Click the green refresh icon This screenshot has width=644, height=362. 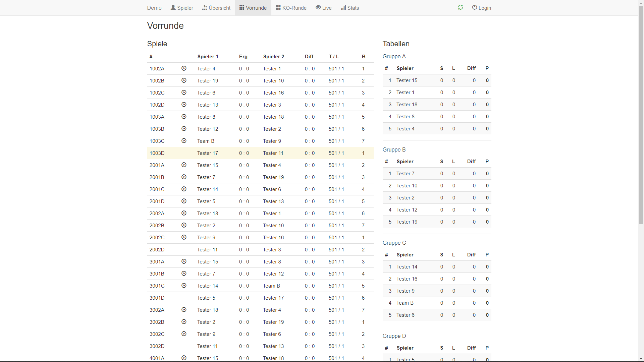pyautogui.click(x=460, y=7)
